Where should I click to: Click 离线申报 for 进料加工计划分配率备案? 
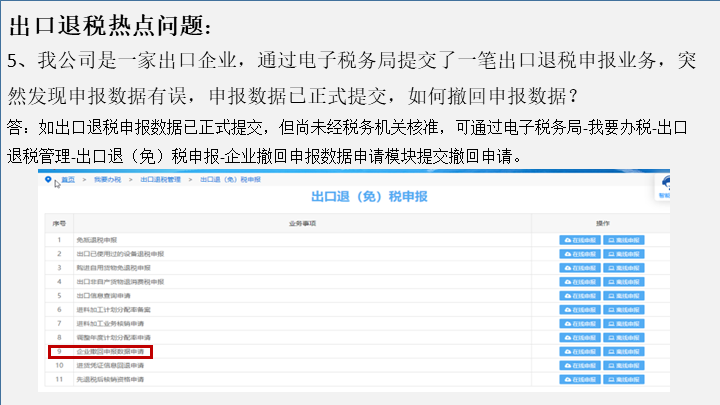[x=624, y=310]
